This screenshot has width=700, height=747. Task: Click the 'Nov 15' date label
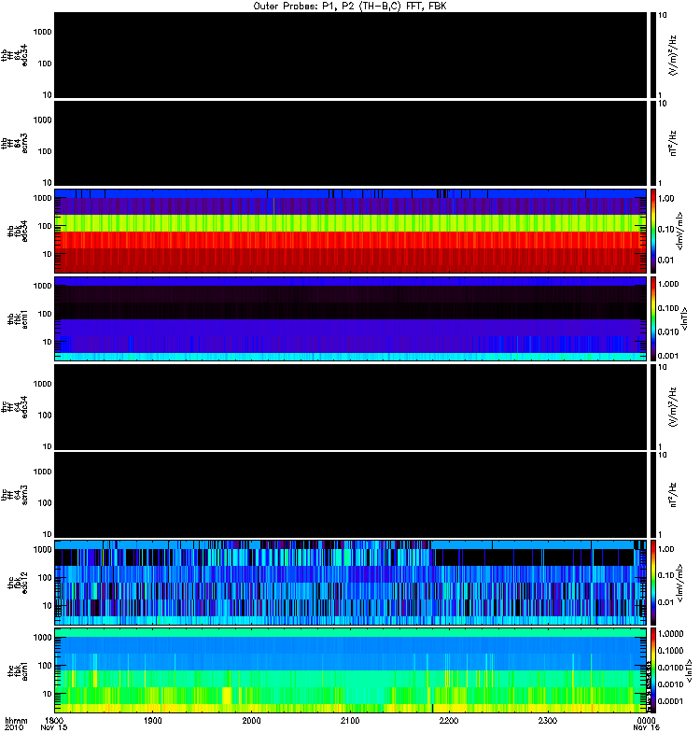54,727
